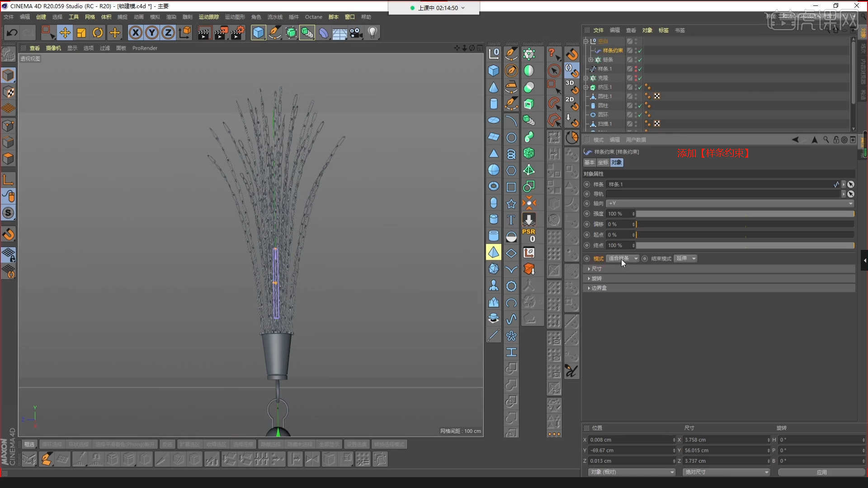Click ProRender in the viewport menu
Viewport: 868px width, 488px height.
coord(145,48)
